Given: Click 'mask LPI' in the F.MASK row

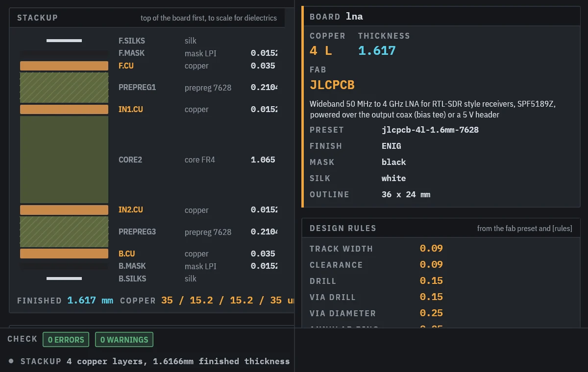Looking at the screenshot, I should pos(200,53).
